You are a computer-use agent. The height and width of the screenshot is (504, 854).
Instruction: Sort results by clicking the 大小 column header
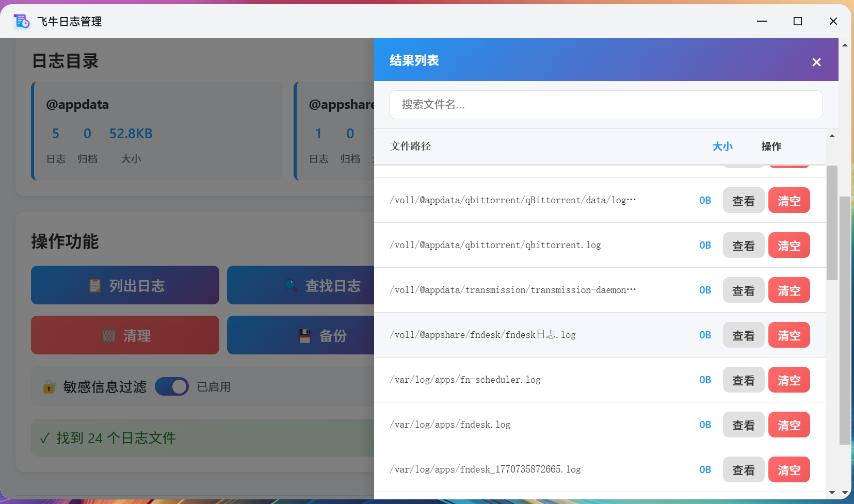click(722, 147)
